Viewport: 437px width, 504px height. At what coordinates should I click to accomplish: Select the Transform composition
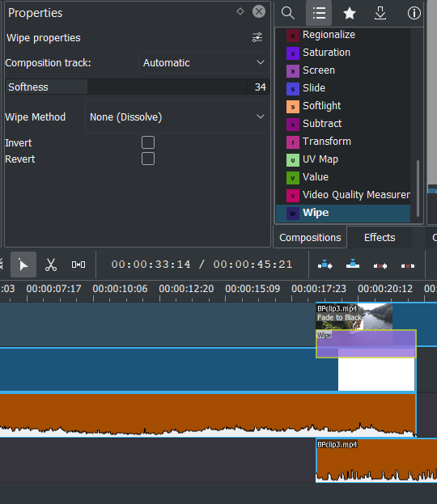coord(343,142)
